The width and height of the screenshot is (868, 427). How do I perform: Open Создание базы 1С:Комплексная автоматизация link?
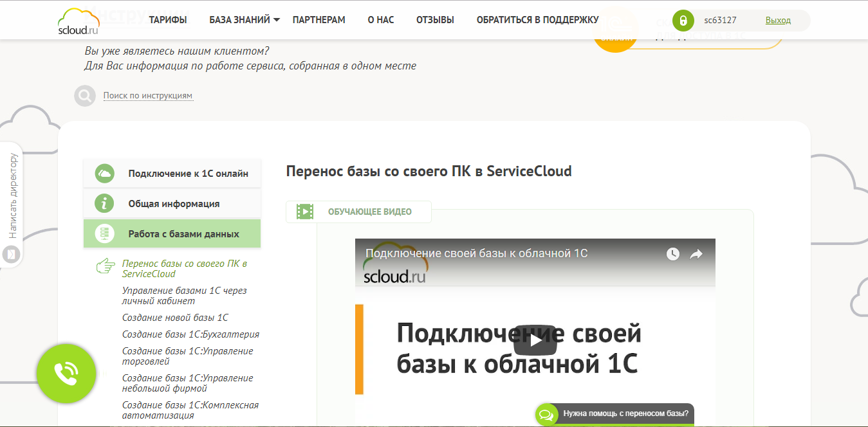click(x=190, y=410)
